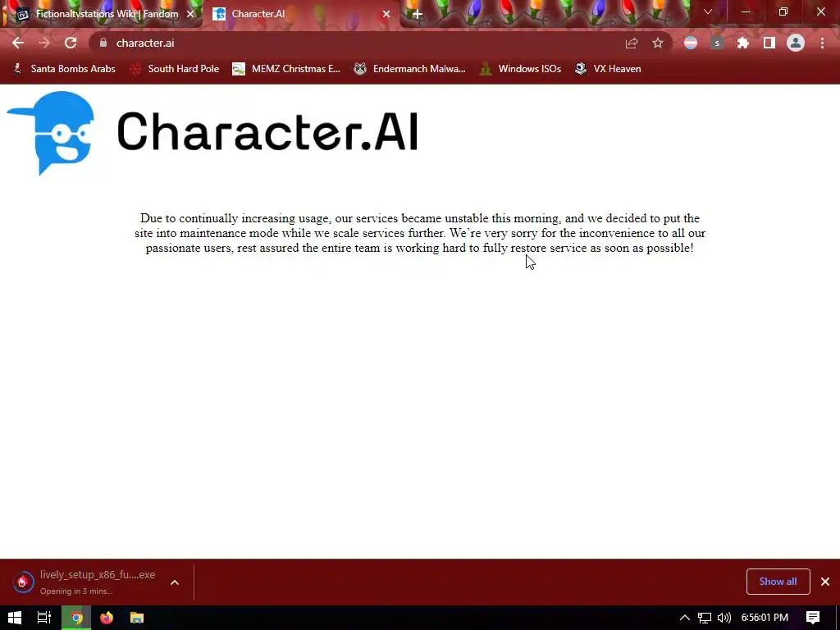Image resolution: width=840 pixels, height=630 pixels.
Task: Expand the lively_setup download options chevron
Action: [175, 582]
